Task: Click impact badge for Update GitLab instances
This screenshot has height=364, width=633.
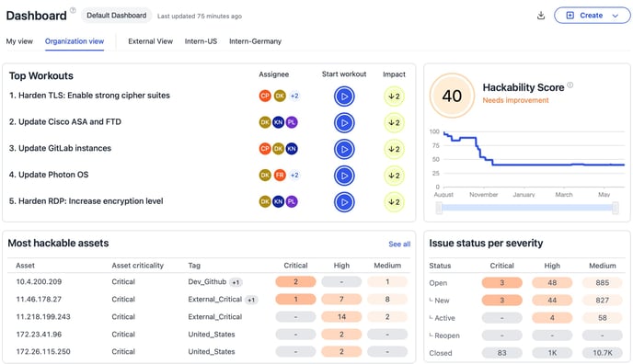Action: tap(394, 149)
